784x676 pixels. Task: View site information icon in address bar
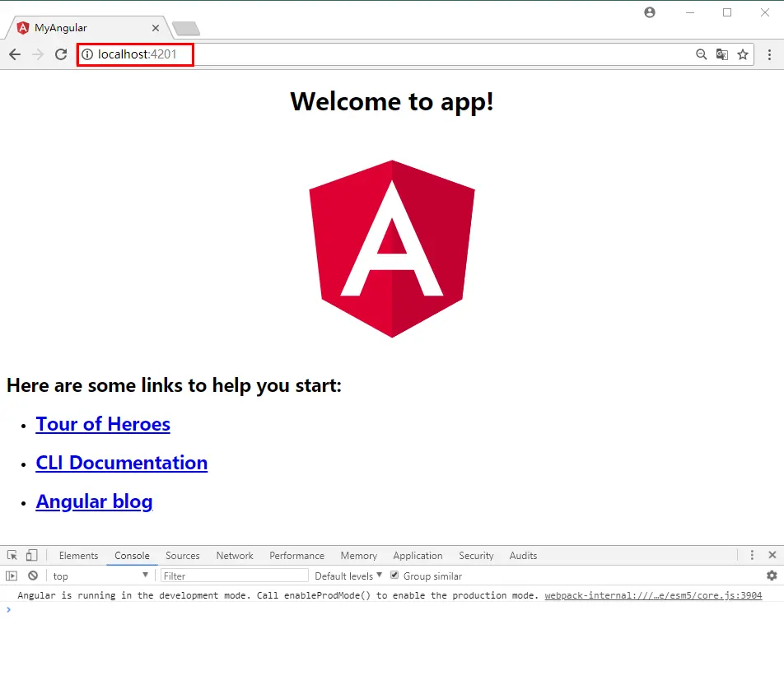tap(87, 54)
